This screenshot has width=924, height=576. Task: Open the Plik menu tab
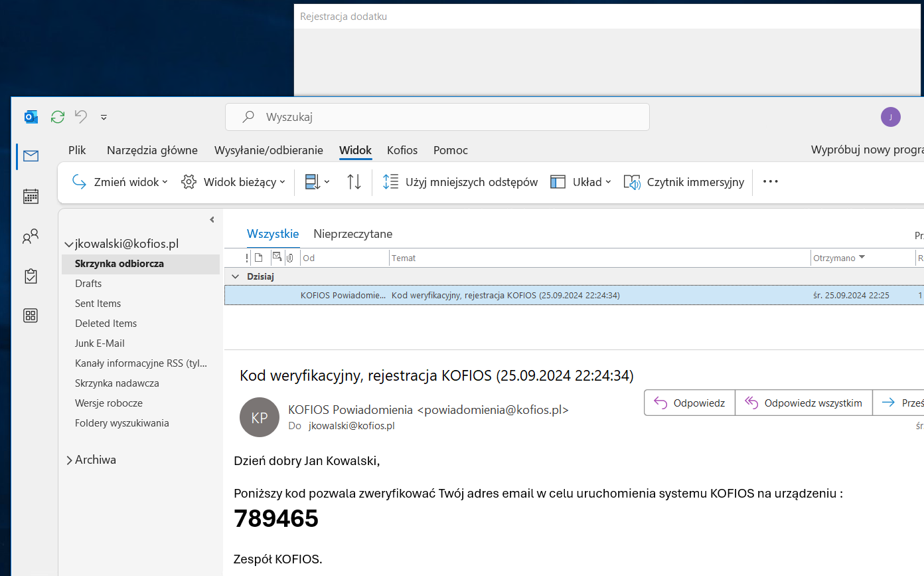click(x=77, y=150)
